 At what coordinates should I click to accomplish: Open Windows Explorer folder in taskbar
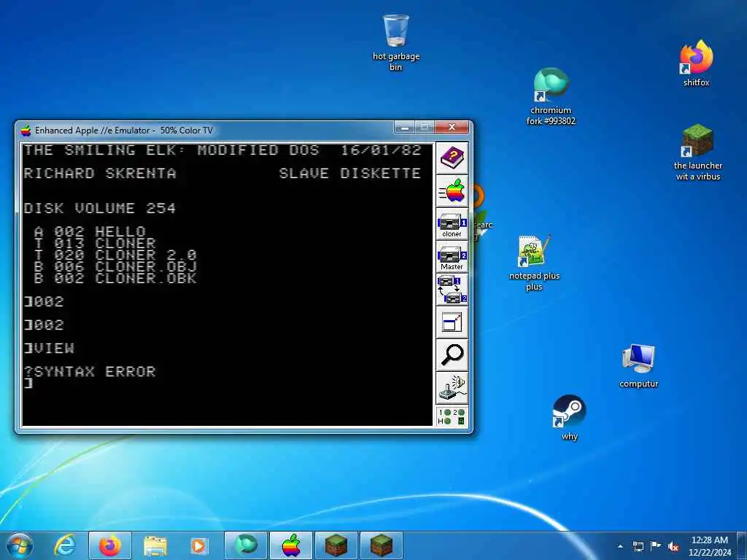click(155, 545)
